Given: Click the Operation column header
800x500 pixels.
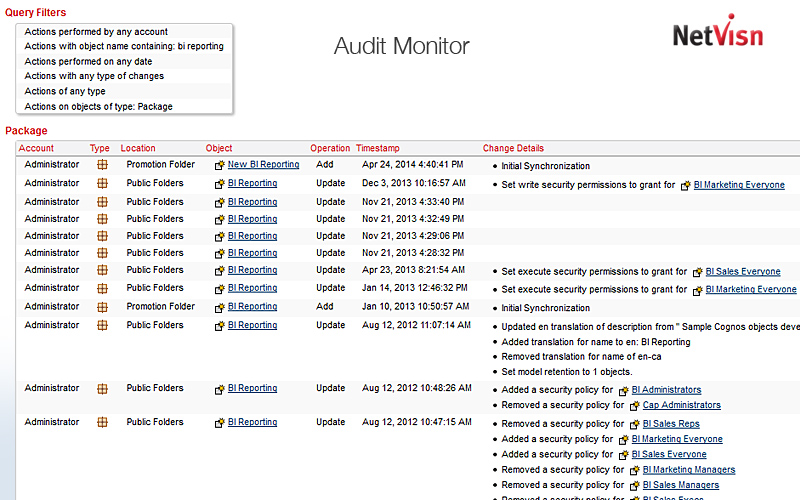Looking at the screenshot, I should pyautogui.click(x=330, y=149).
